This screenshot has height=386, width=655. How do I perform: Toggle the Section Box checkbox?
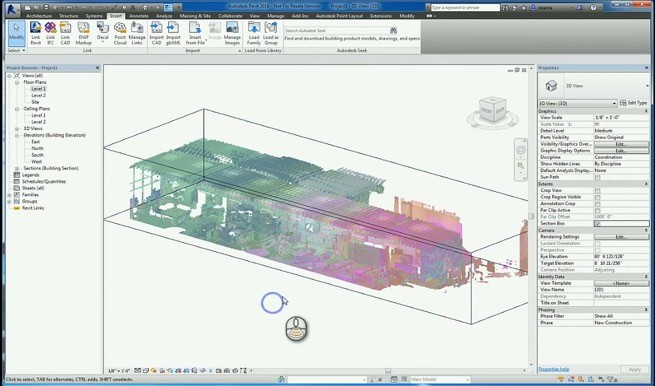(597, 223)
